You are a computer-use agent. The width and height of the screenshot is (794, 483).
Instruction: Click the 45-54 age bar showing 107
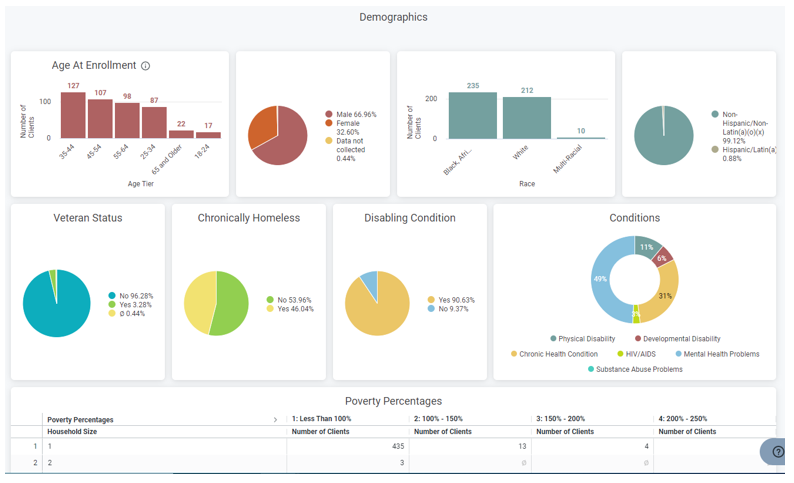point(100,118)
